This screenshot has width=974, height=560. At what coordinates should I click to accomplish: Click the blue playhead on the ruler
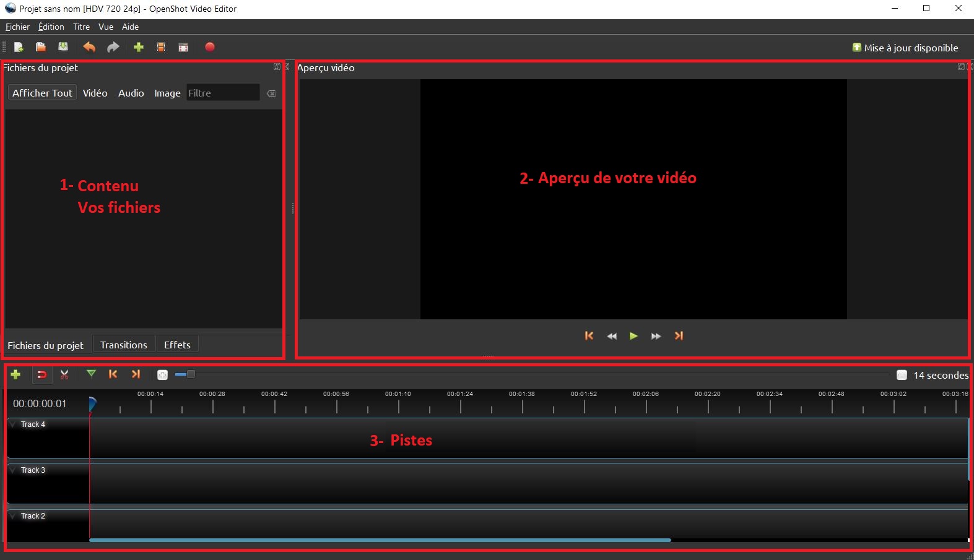tap(92, 404)
